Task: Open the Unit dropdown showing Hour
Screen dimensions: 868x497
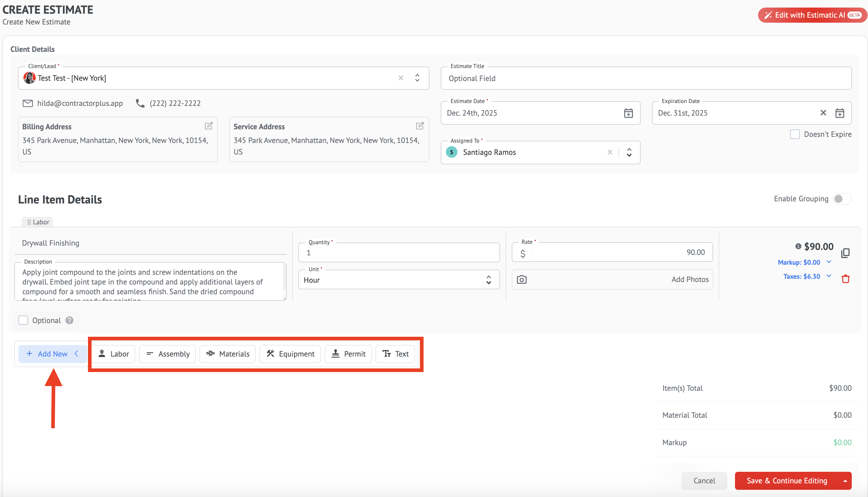Action: click(x=399, y=280)
